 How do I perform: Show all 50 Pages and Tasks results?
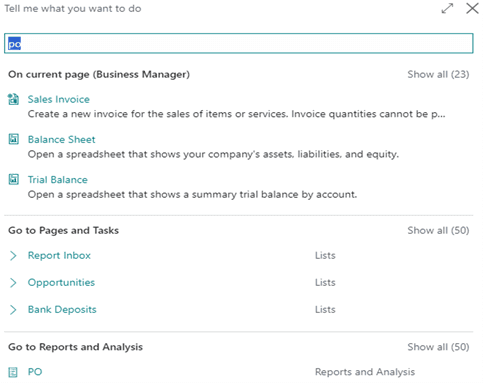point(438,230)
